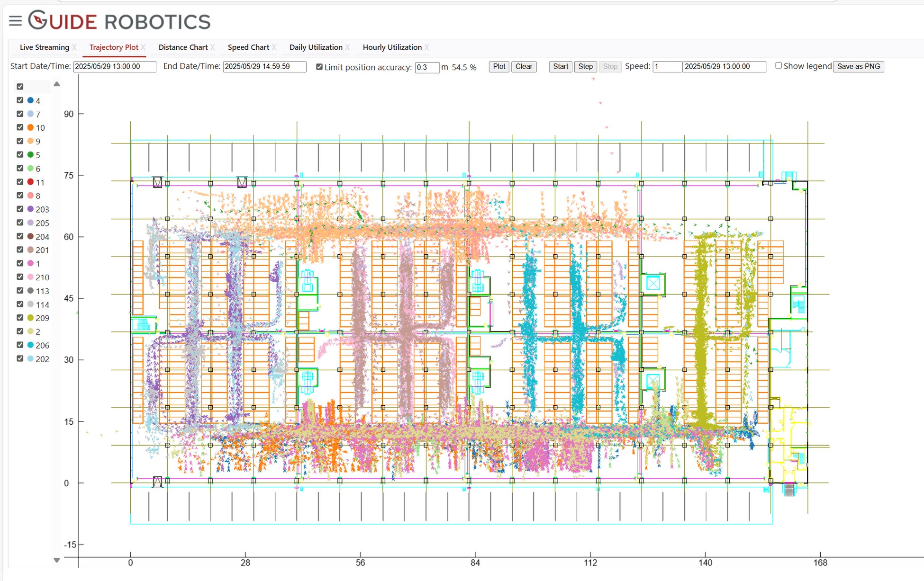The width and height of the screenshot is (924, 581).
Task: Click the Guide Robotics logo
Action: coord(119,21)
